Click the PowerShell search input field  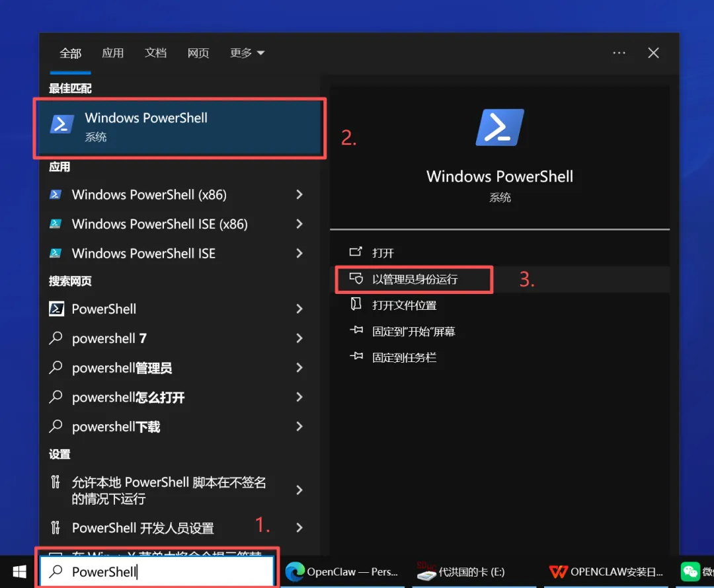157,571
